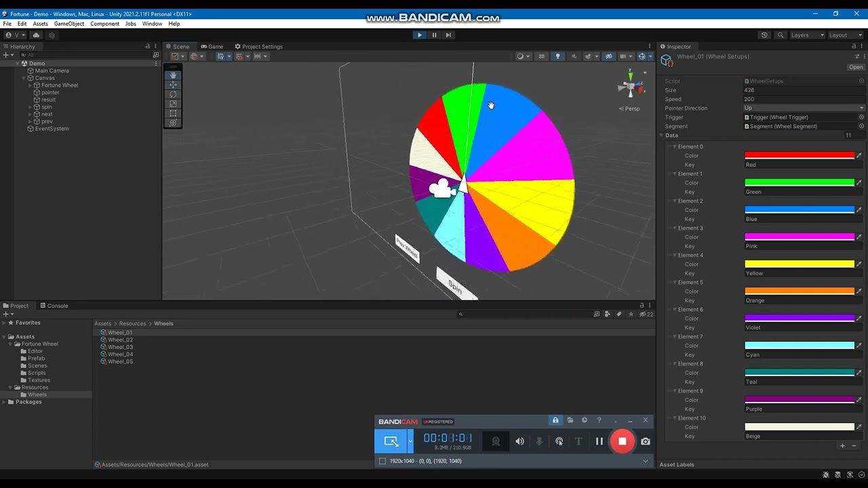This screenshot has height=488, width=868.
Task: Open the GameObject menu
Action: click(69, 24)
